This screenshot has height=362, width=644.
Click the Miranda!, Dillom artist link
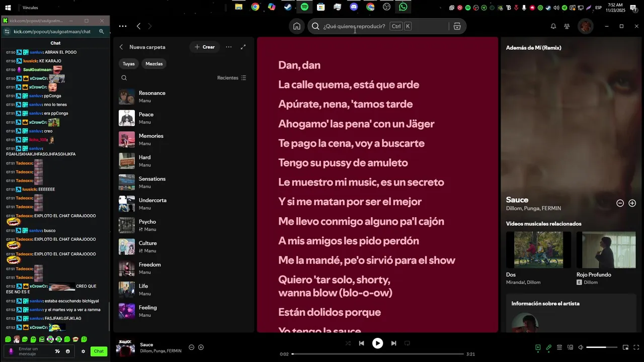coord(523,283)
